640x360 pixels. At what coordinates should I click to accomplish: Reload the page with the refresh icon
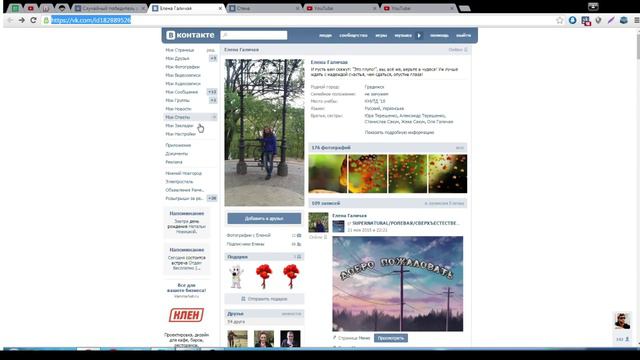click(x=33, y=20)
